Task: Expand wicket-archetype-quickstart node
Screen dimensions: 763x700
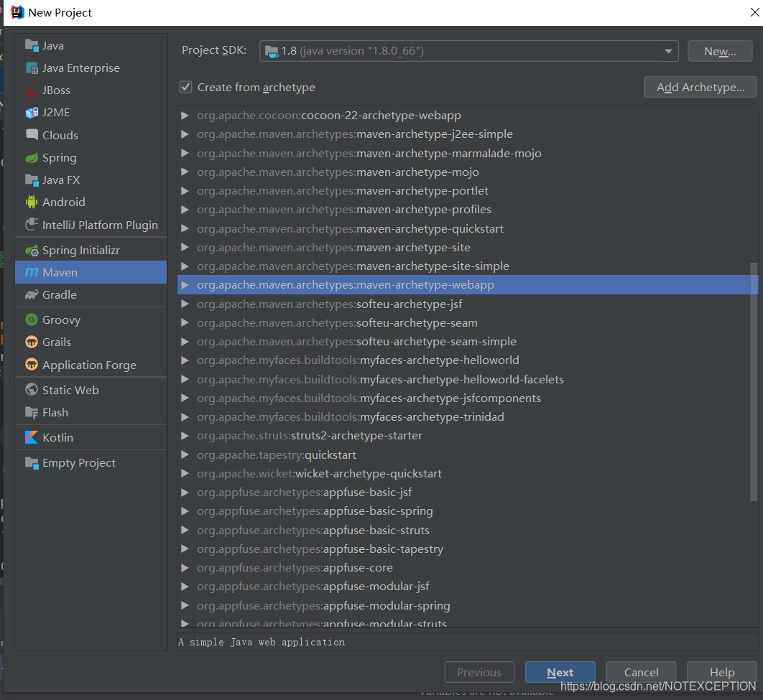Action: point(185,473)
